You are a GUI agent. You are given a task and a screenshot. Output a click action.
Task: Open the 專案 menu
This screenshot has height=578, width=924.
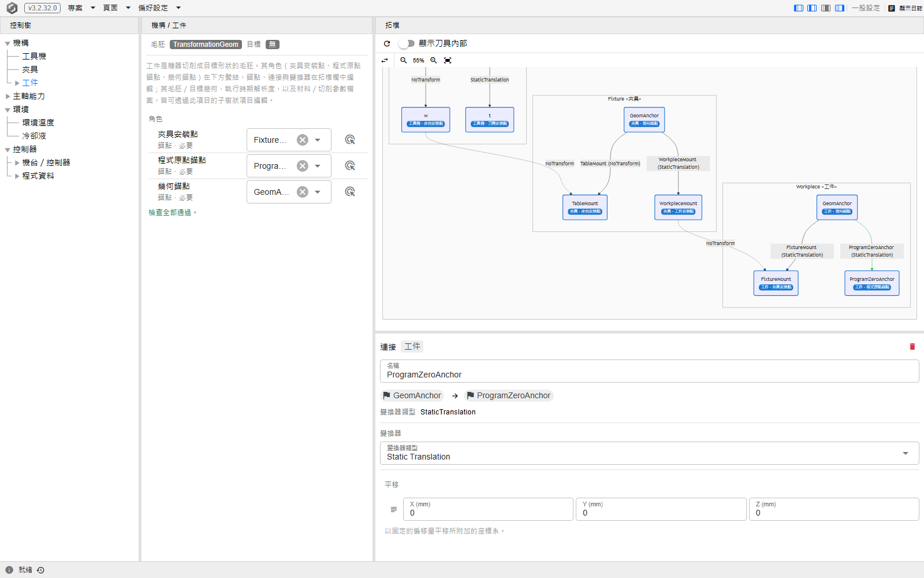81,8
